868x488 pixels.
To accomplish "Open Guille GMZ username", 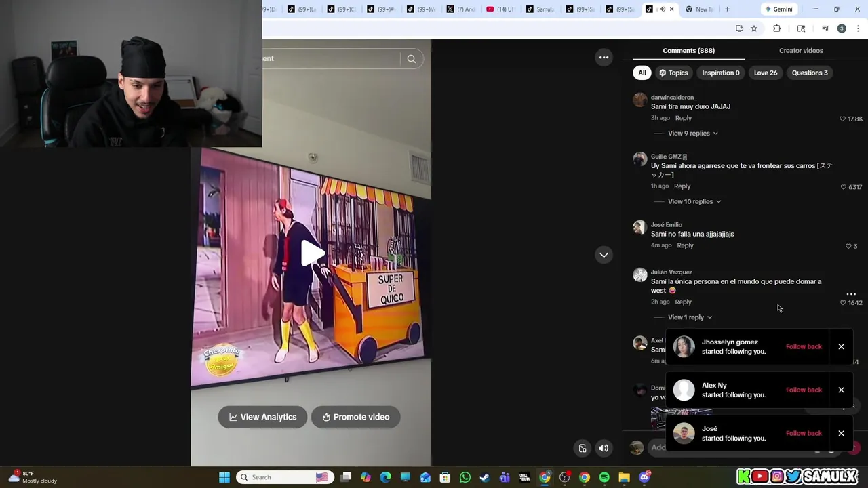I will (669, 157).
